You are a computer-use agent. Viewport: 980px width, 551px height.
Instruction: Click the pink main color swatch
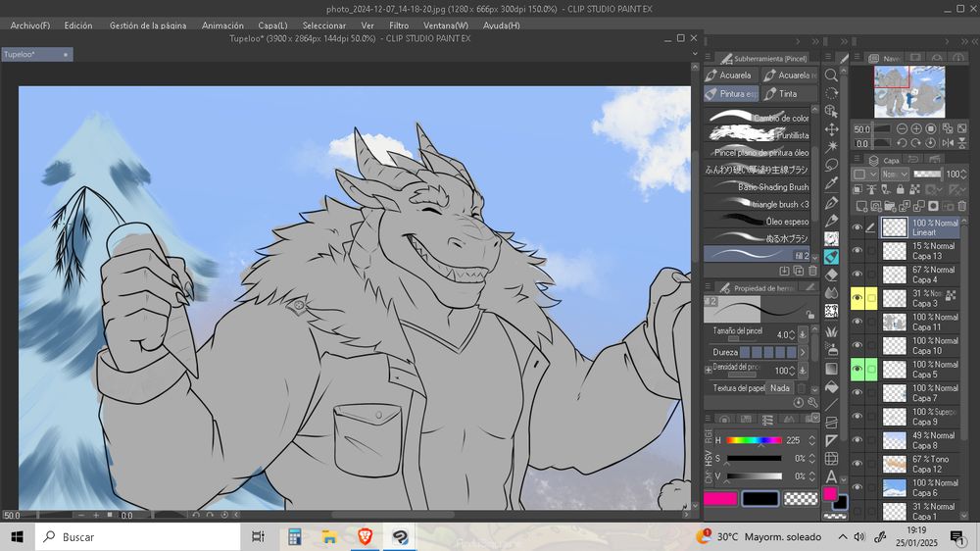click(829, 493)
